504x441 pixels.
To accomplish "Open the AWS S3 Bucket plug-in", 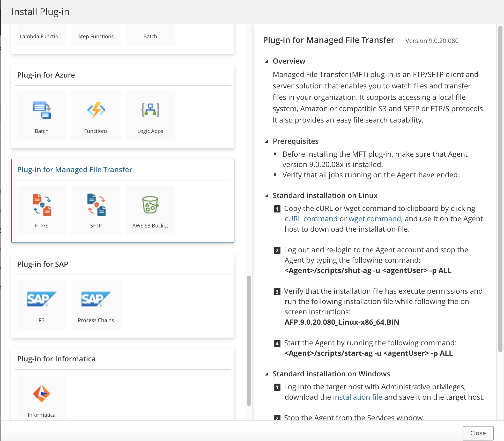I will (x=150, y=209).
